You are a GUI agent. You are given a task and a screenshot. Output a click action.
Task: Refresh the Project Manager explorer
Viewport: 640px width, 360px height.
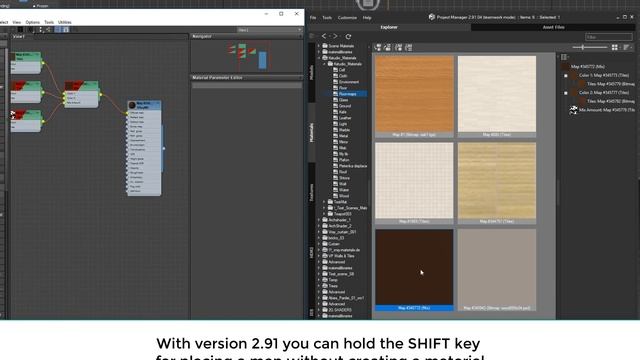click(x=348, y=36)
